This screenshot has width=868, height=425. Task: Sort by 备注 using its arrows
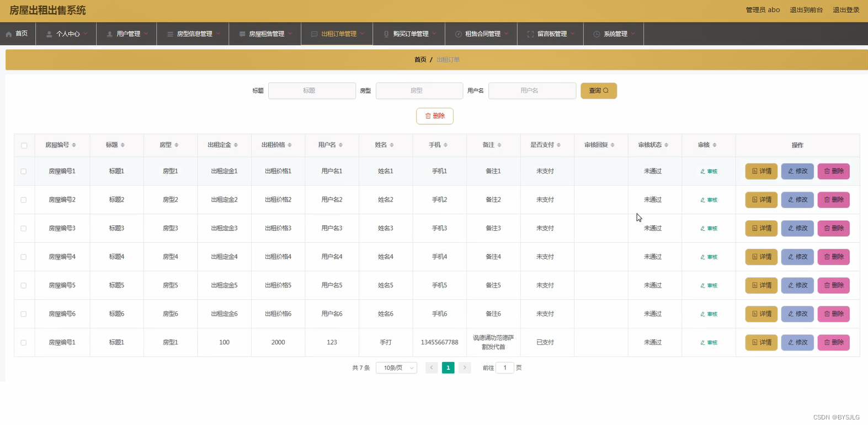[x=499, y=145]
